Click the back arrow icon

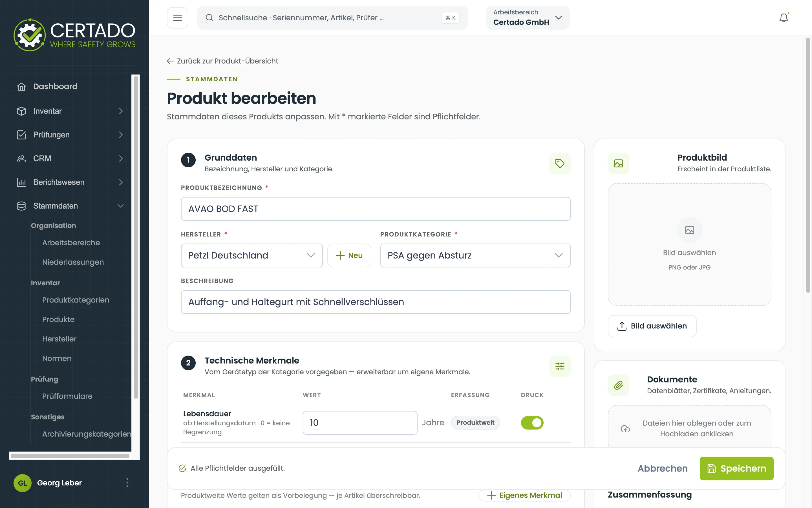point(170,61)
